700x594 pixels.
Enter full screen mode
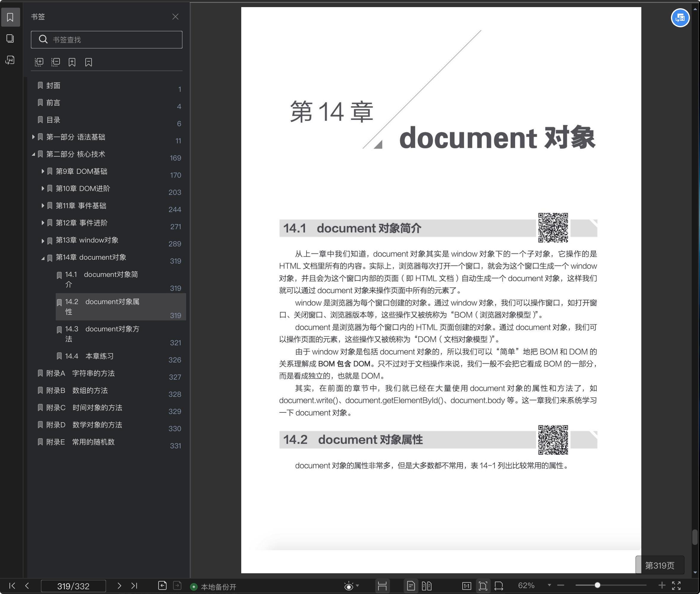[x=676, y=586]
